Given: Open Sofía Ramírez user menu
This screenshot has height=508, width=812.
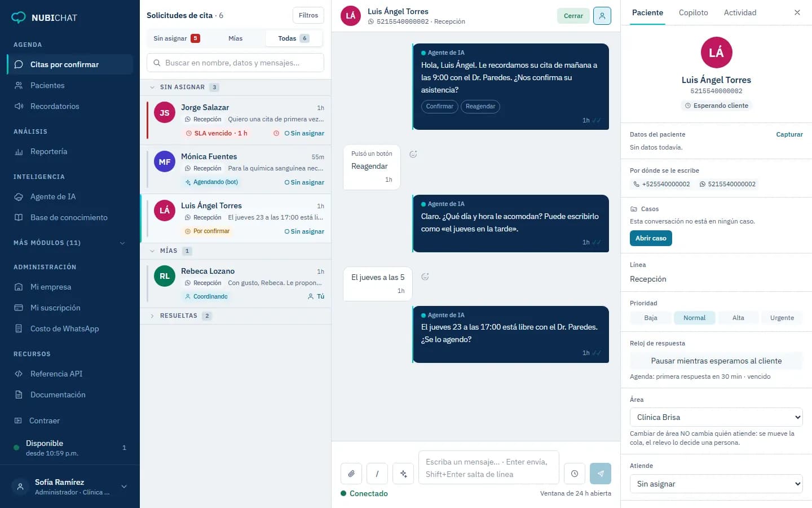Looking at the screenshot, I should [x=70, y=487].
